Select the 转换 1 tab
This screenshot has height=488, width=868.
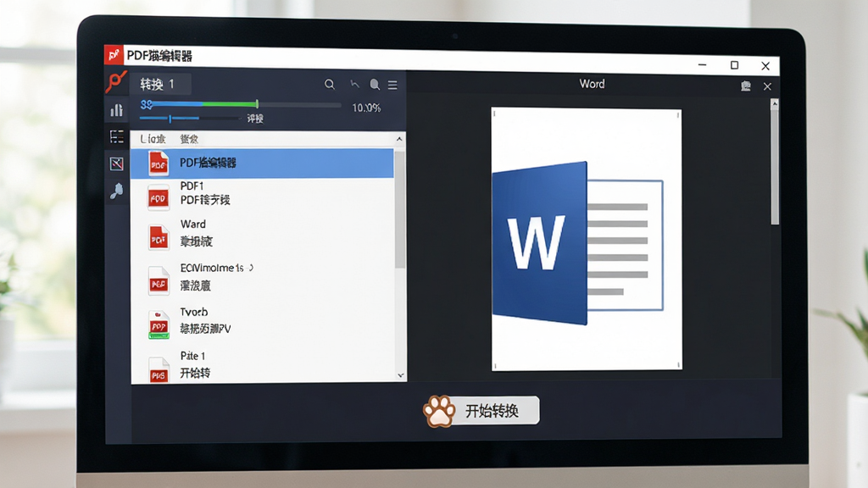coord(160,84)
